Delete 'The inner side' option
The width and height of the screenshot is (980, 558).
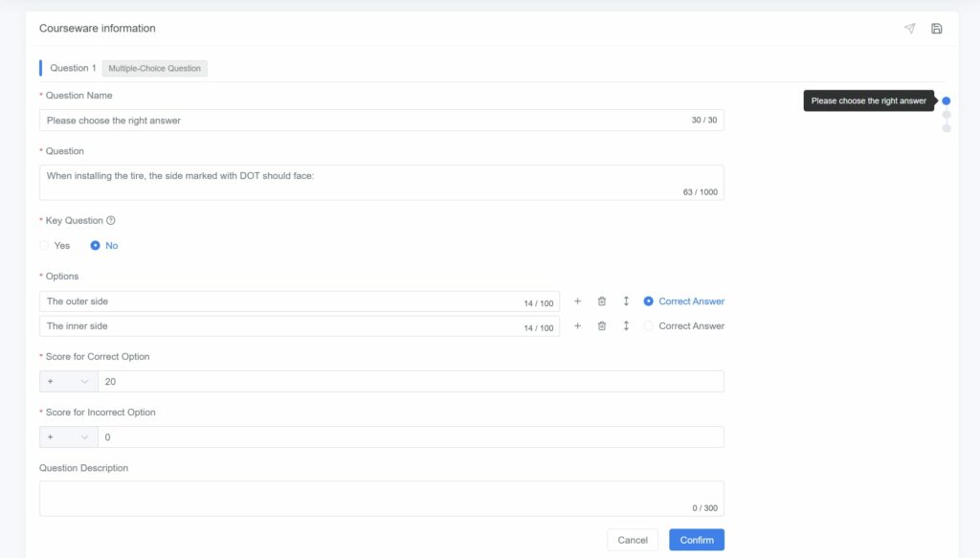pyautogui.click(x=602, y=326)
